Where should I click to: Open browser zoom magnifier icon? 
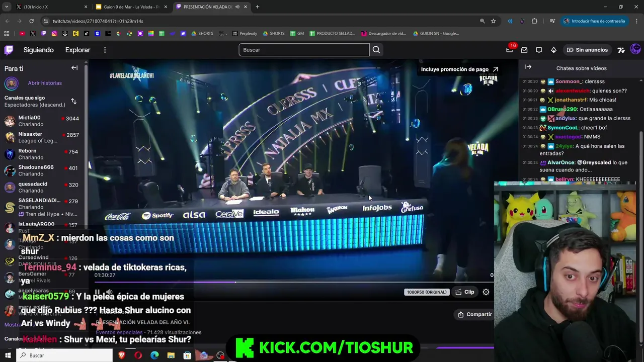click(x=482, y=21)
